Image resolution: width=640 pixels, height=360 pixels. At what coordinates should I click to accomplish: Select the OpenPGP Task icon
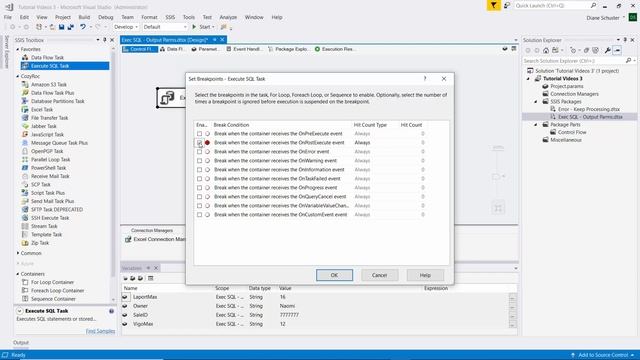coord(25,151)
